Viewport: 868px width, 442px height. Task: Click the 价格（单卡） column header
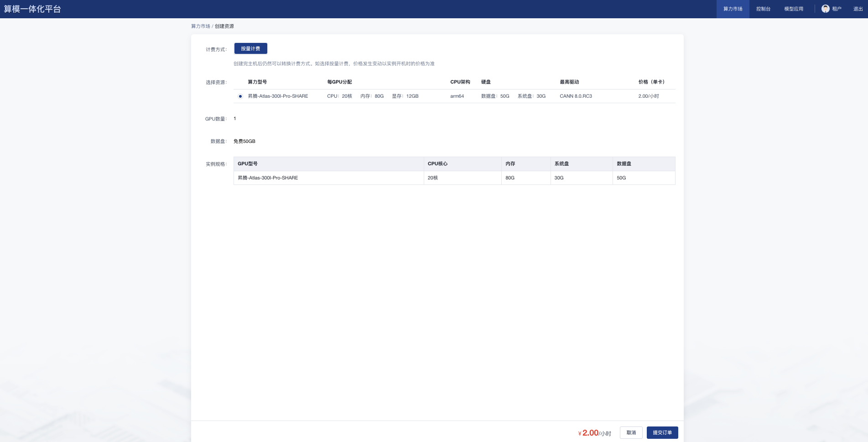(651, 82)
